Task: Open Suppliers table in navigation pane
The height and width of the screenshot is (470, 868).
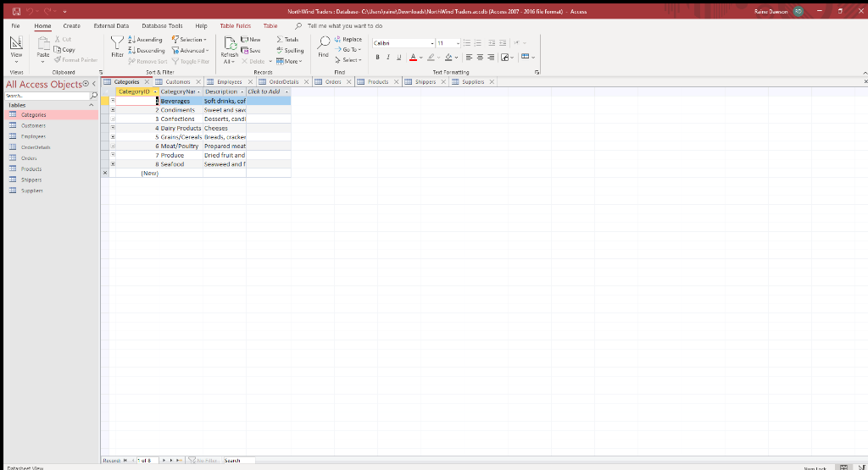Action: [x=32, y=191]
